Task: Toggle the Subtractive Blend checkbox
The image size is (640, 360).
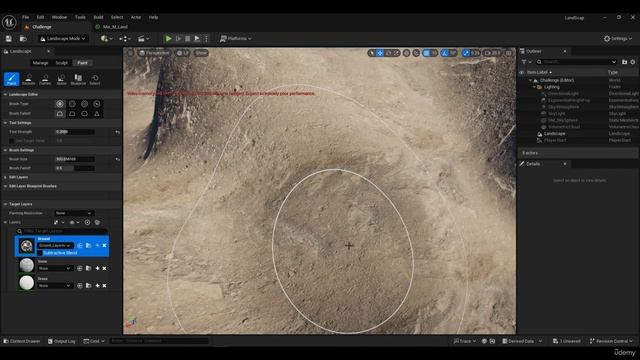Action: click(40, 253)
